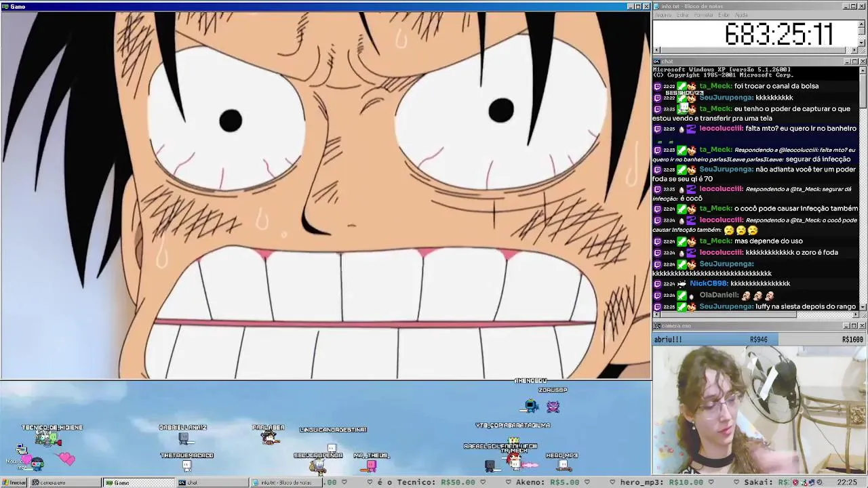Click the 'abriu!!!' goal title
The image size is (868, 488).
(x=668, y=340)
